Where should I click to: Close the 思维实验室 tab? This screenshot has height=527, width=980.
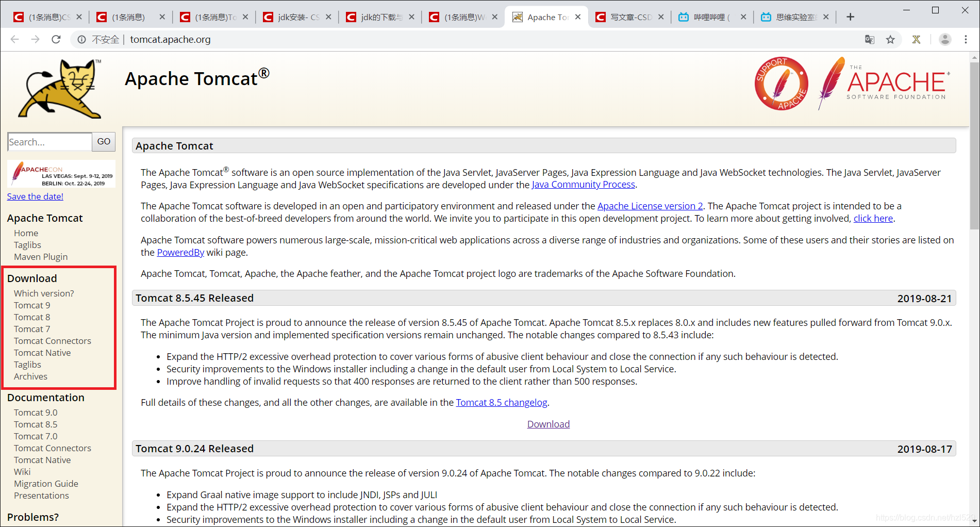coord(826,17)
